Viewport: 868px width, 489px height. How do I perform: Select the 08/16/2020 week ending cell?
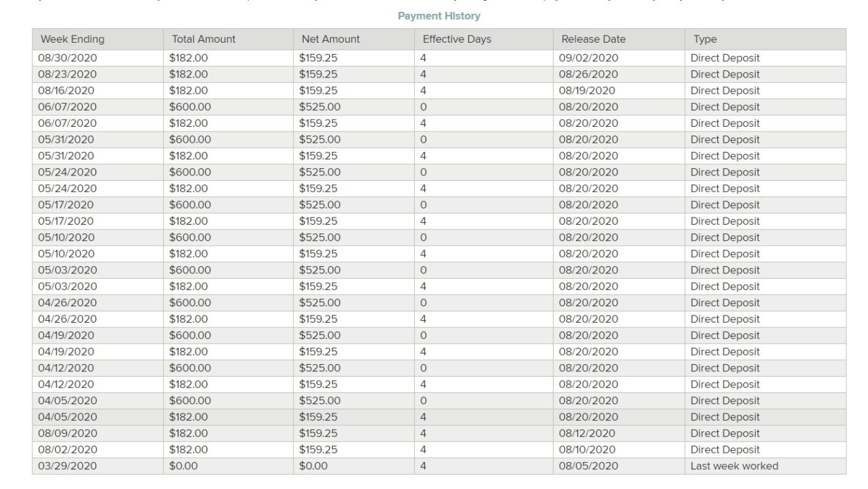[x=66, y=91]
